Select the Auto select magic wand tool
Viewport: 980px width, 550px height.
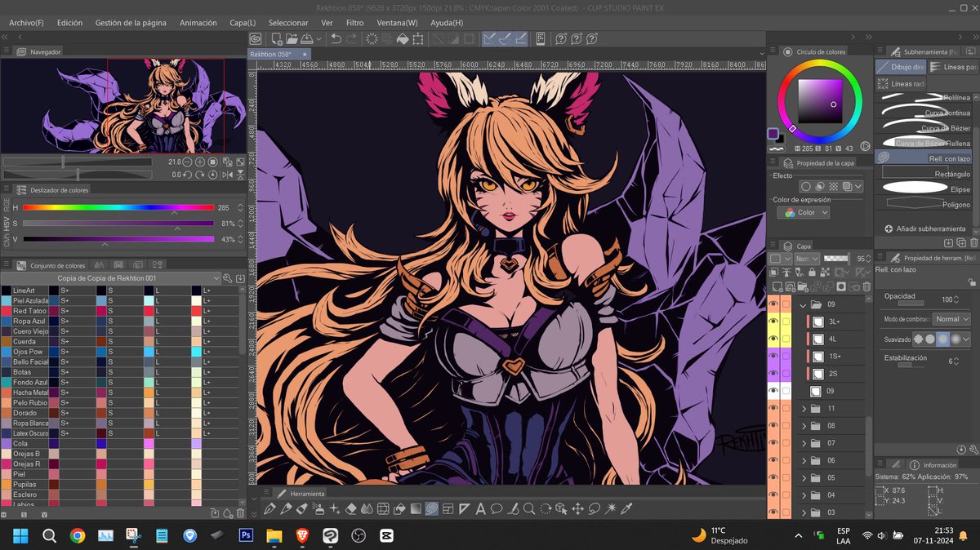pyautogui.click(x=609, y=508)
